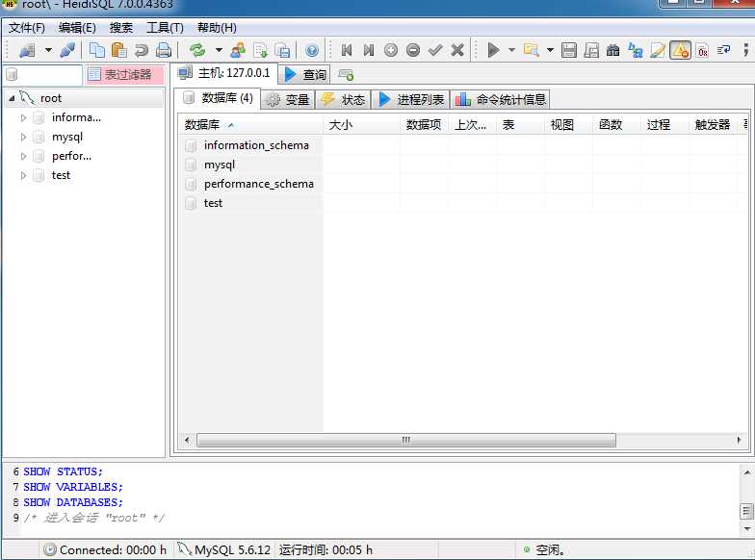Click the 表过滤器 table filter field
Viewport: 755px width, 560px height.
tap(125, 75)
